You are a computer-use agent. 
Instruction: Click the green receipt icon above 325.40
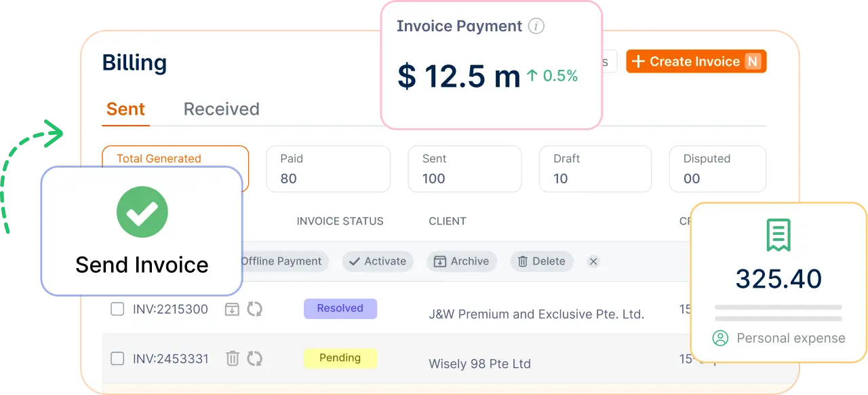(x=778, y=236)
